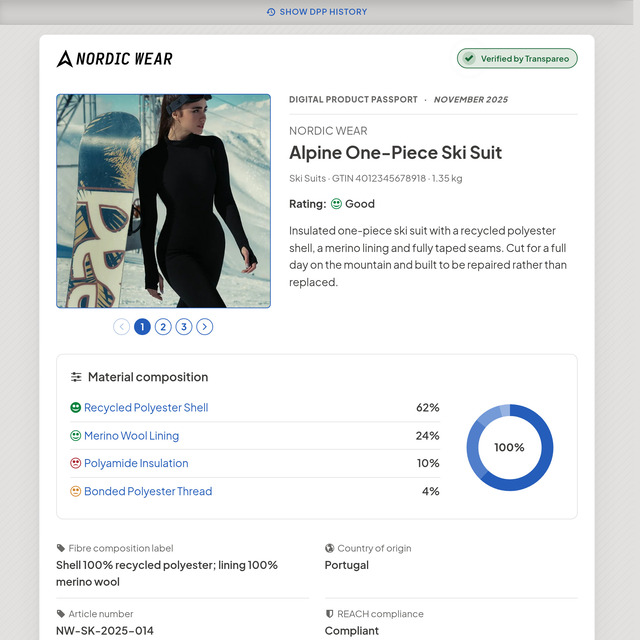Click the shield icon beside REACH compliance
This screenshot has height=640, width=640.
[329, 614]
